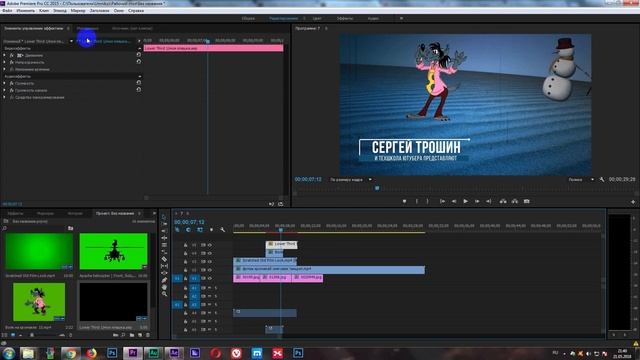Toggle Движение fx enable button
This screenshot has width=640, height=360.
coord(11,55)
